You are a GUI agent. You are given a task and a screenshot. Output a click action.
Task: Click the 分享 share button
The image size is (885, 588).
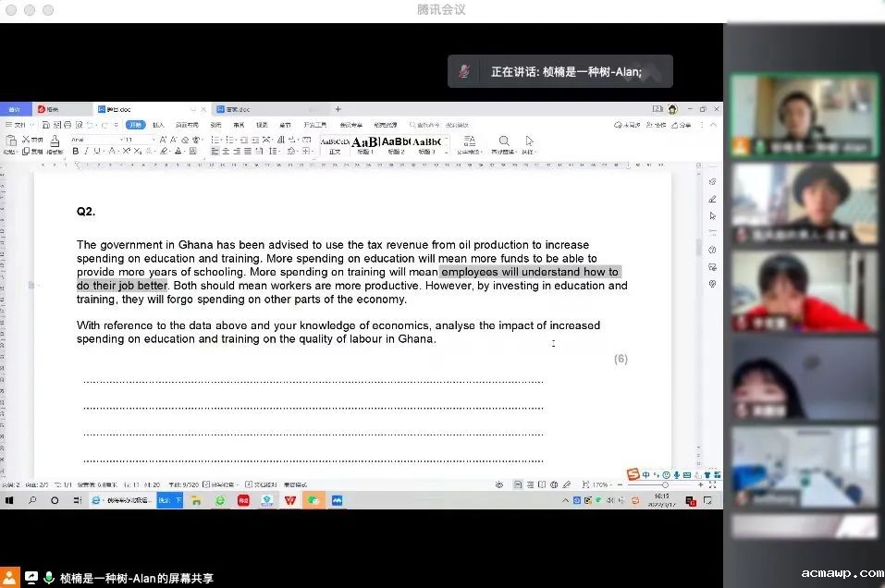coord(682,125)
